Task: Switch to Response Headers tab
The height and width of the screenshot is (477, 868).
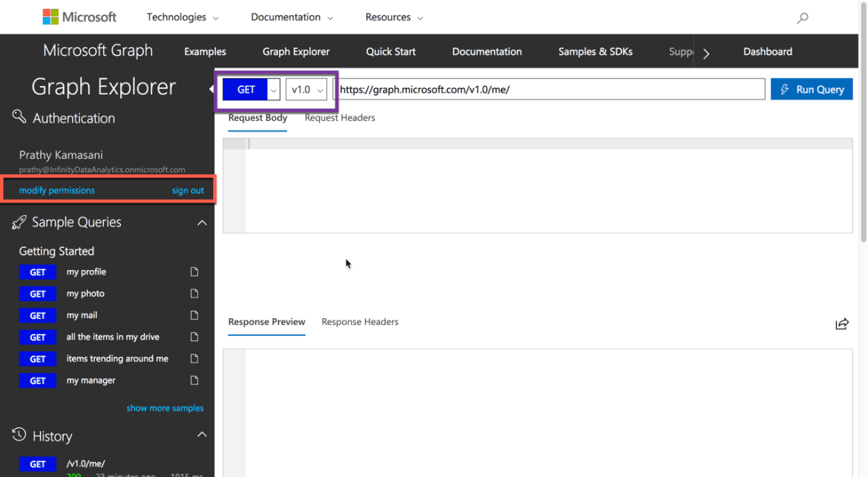Action: 360,322
